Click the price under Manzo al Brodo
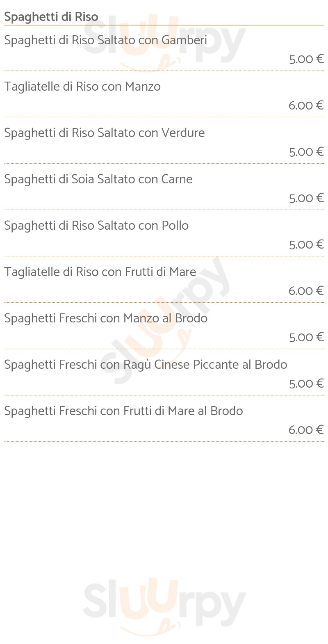Screen dimensions: 328x644 (306, 337)
